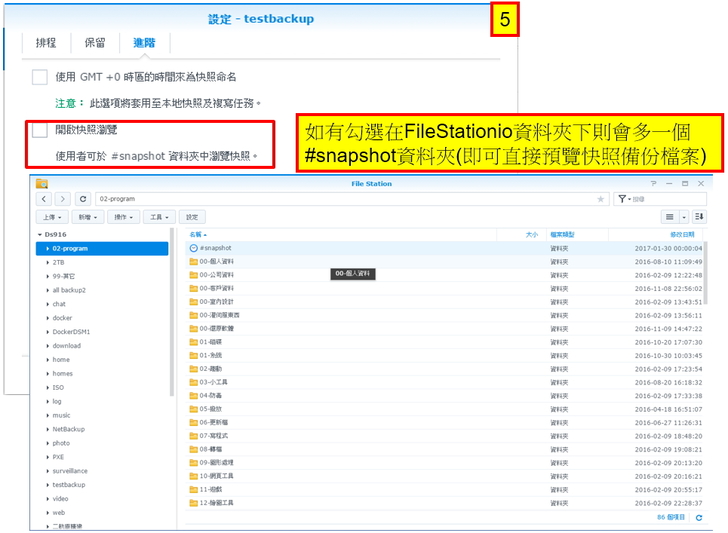The height and width of the screenshot is (533, 728).
Task: Click the 02-program address path field
Action: 352,199
